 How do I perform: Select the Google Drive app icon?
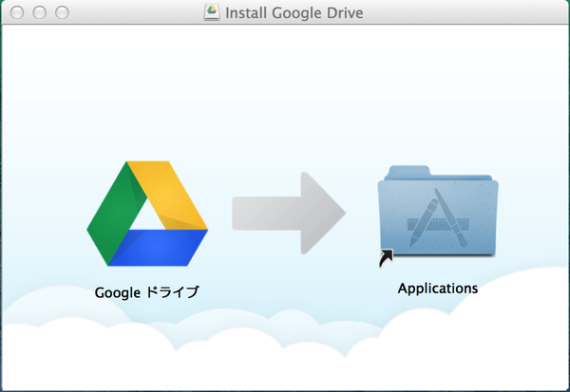click(147, 214)
